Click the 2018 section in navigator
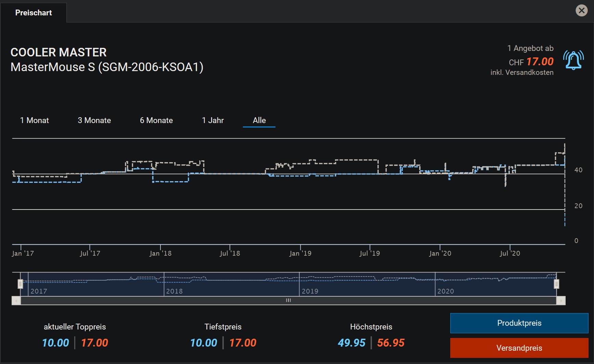This screenshot has height=364, width=594. click(231, 287)
